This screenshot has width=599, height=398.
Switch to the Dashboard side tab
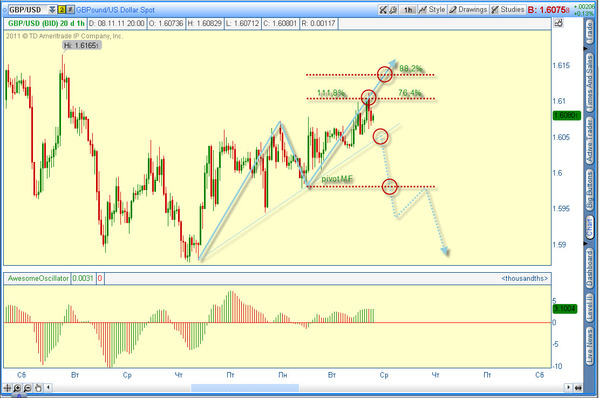point(589,268)
